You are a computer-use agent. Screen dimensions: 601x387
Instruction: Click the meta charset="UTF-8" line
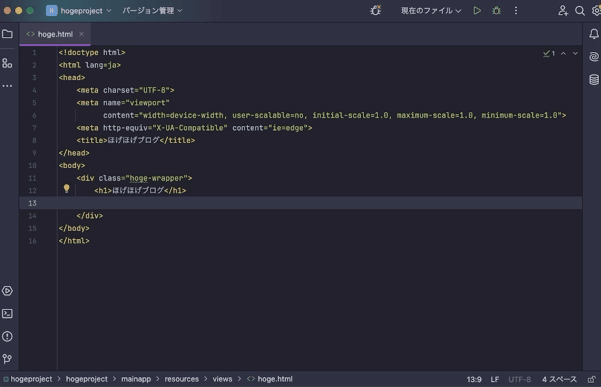125,90
